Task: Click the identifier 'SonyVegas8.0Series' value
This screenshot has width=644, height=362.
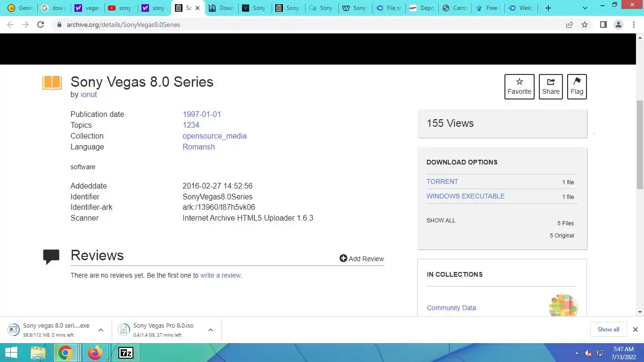Action: tap(217, 197)
